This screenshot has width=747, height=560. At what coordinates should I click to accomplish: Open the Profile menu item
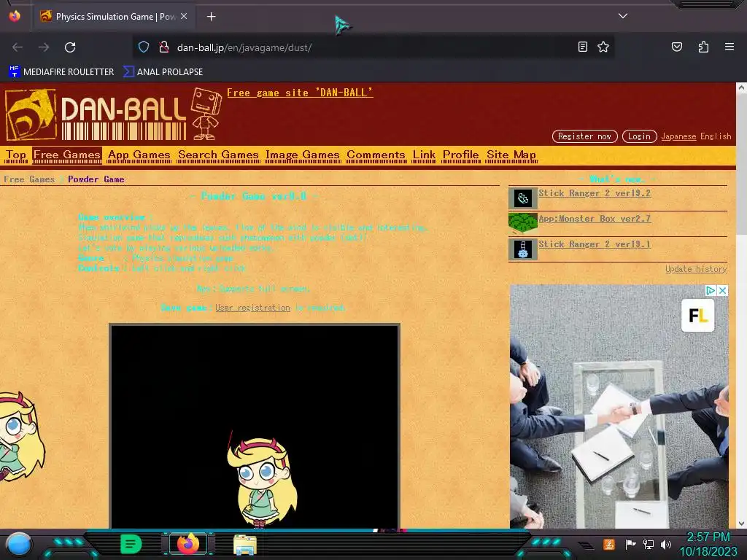tap(461, 155)
